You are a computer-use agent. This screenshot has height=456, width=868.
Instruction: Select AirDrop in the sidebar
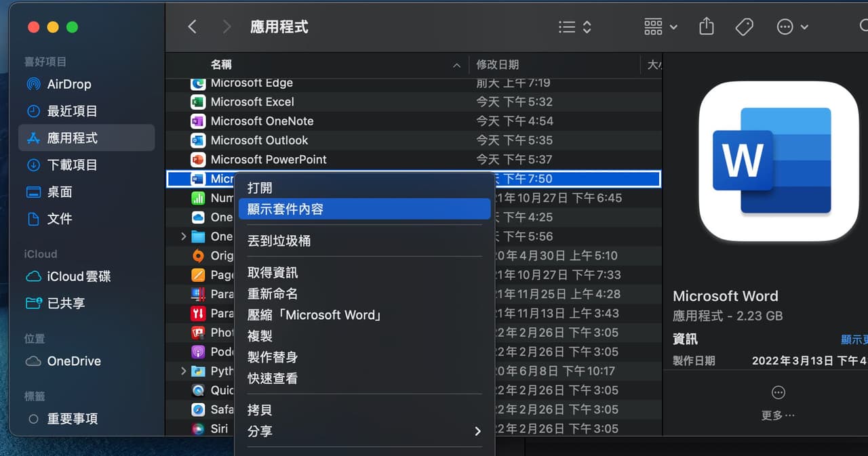click(87, 84)
